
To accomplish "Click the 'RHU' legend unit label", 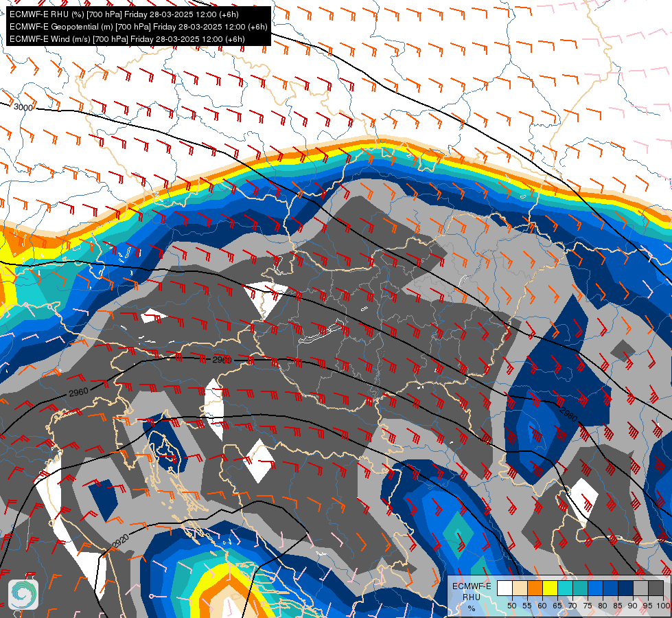I will (472, 597).
